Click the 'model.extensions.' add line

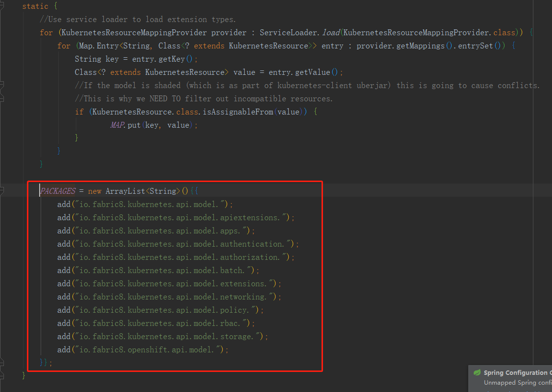169,283
